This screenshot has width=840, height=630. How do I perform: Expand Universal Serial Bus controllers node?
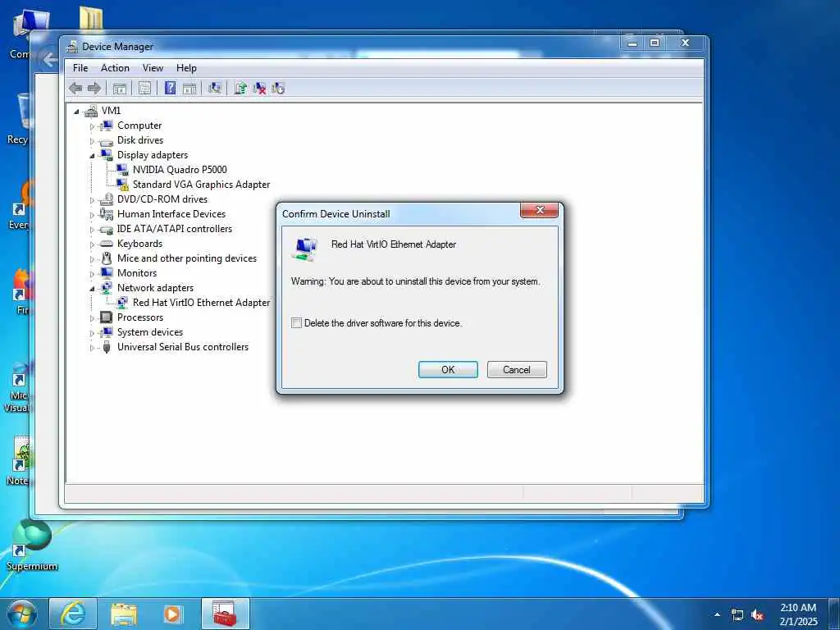pos(92,348)
